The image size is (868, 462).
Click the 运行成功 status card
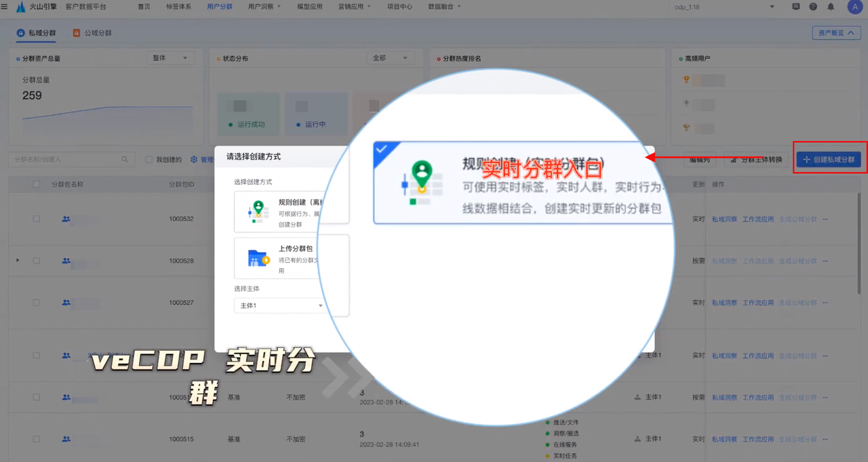248,114
